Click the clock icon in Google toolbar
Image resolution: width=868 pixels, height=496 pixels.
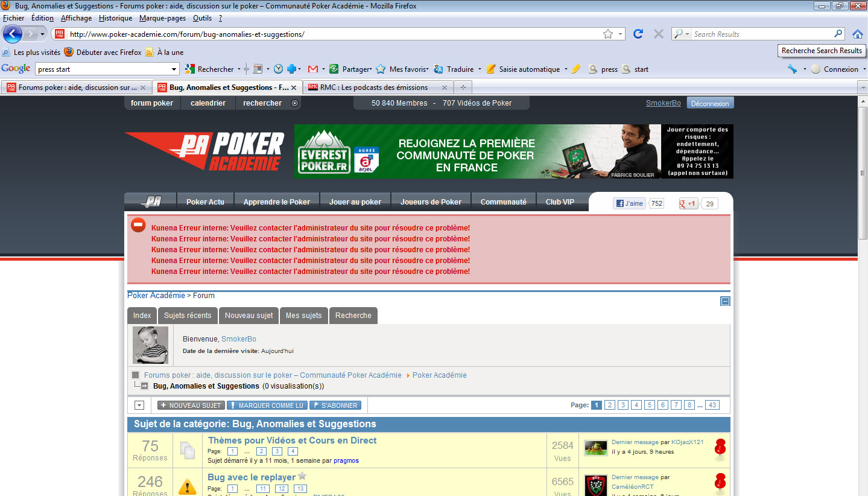278,69
